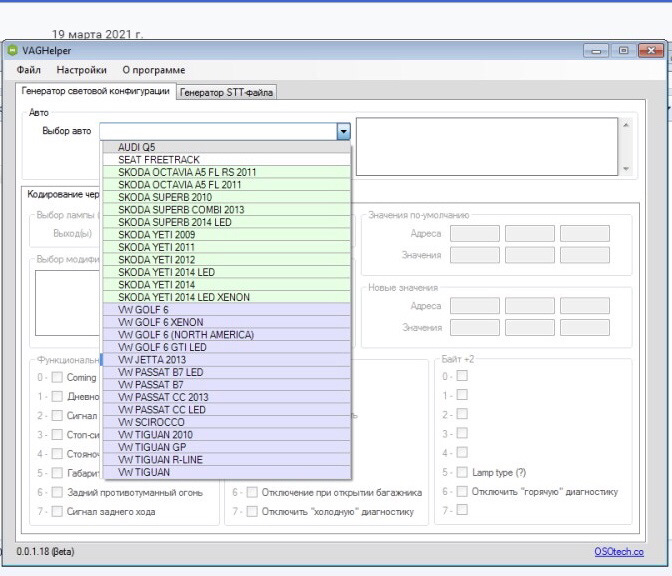Toggle Байт +2 bit 7 checkbox

click(462, 510)
